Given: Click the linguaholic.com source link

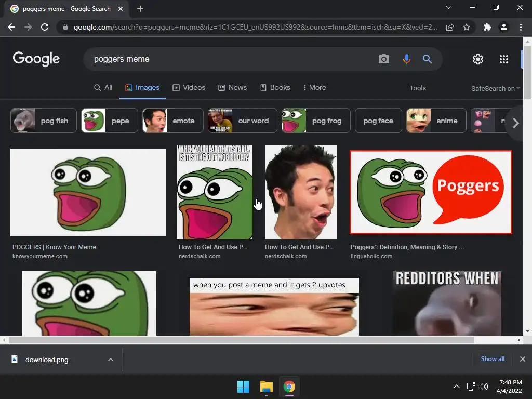Looking at the screenshot, I should 371,256.
